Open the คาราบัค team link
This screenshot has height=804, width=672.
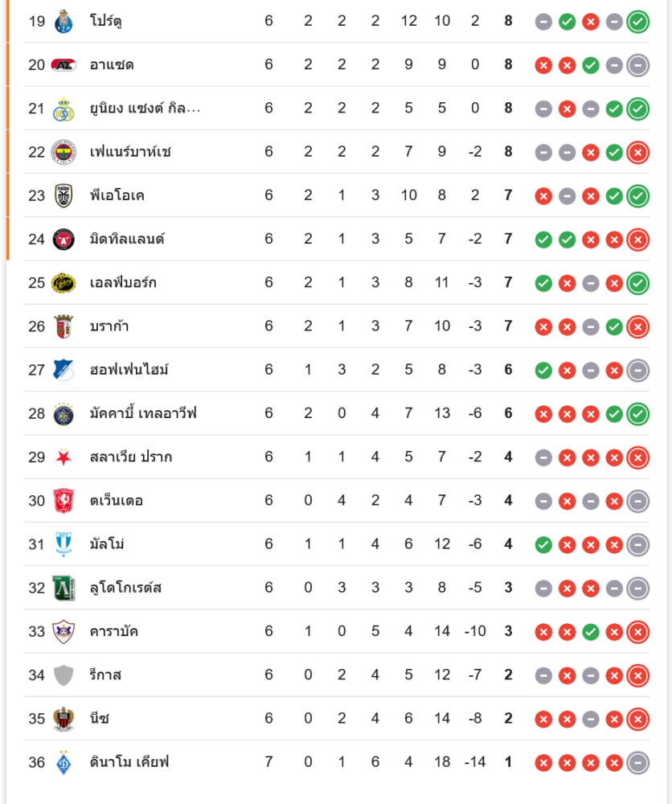(114, 631)
